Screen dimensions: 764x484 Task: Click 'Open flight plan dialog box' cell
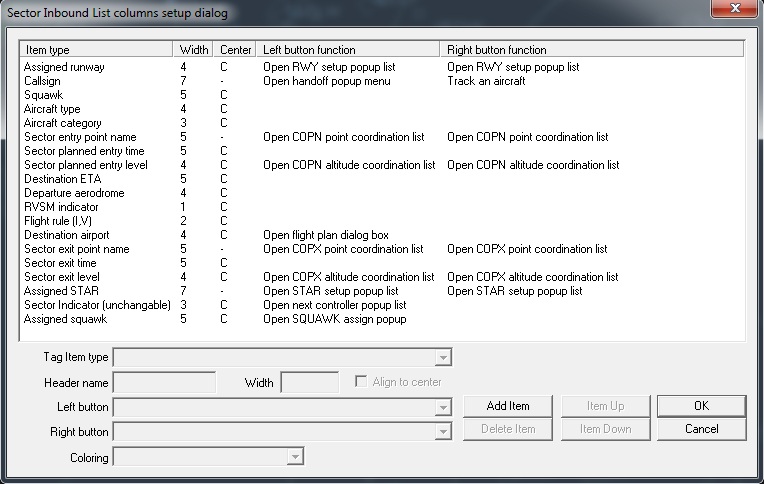(326, 235)
